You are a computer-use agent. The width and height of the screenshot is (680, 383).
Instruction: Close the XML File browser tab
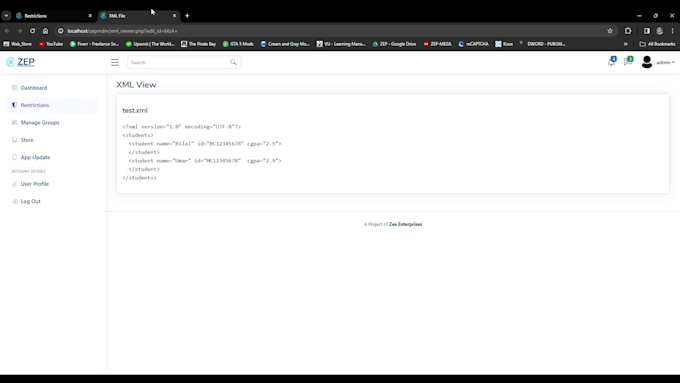174,16
